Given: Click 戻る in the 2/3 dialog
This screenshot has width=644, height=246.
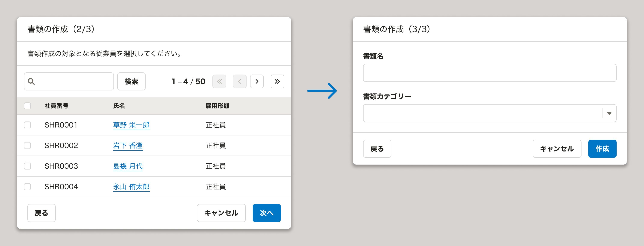Looking at the screenshot, I should point(42,213).
